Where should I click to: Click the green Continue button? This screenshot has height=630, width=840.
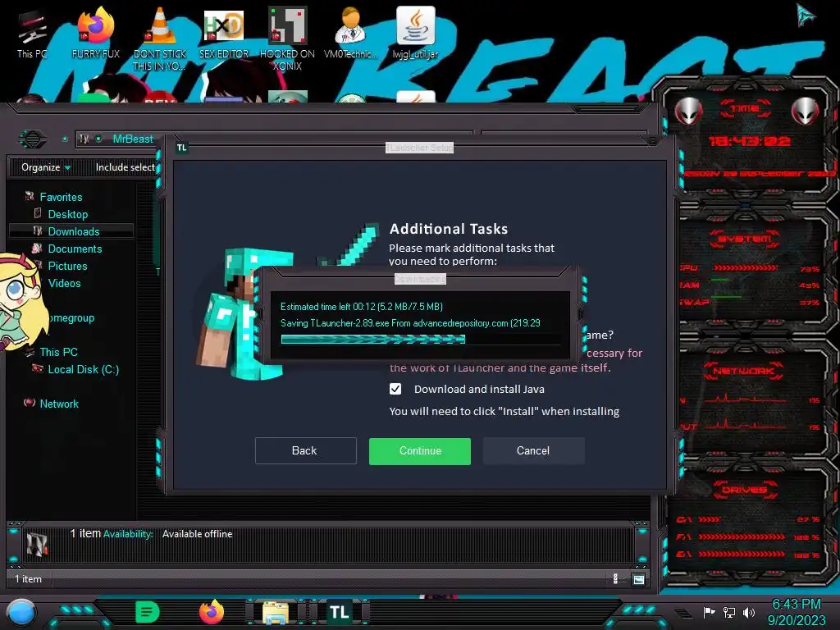[x=420, y=451]
